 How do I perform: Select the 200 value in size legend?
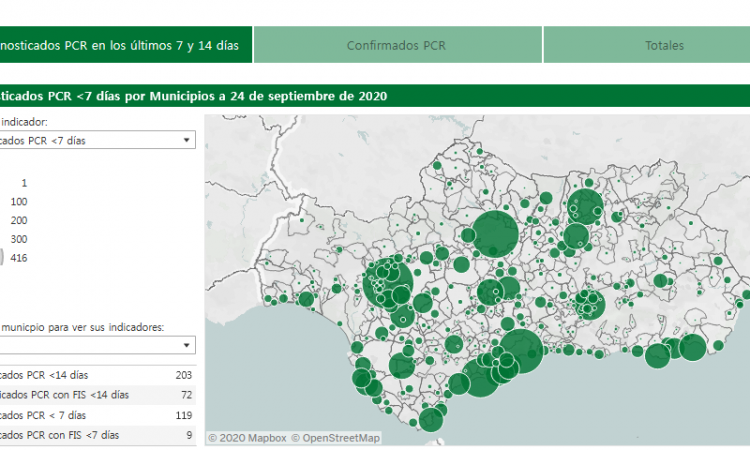pyautogui.click(x=18, y=220)
